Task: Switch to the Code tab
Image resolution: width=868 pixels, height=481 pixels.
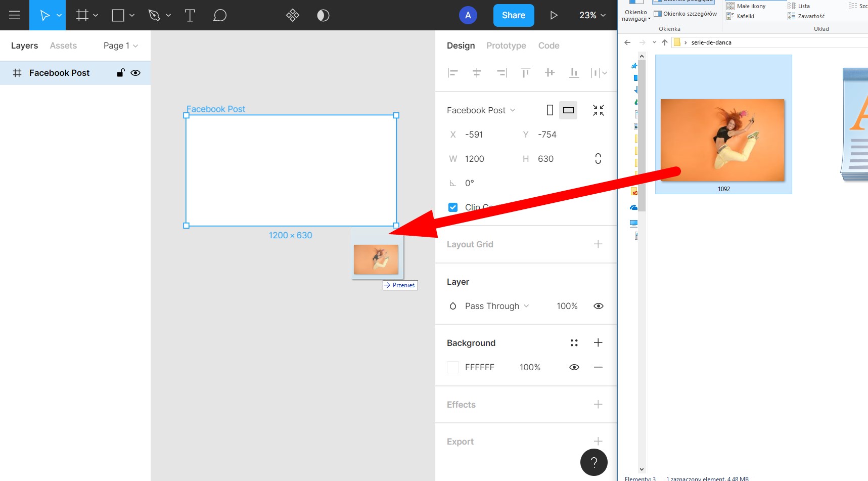Action: (x=549, y=46)
